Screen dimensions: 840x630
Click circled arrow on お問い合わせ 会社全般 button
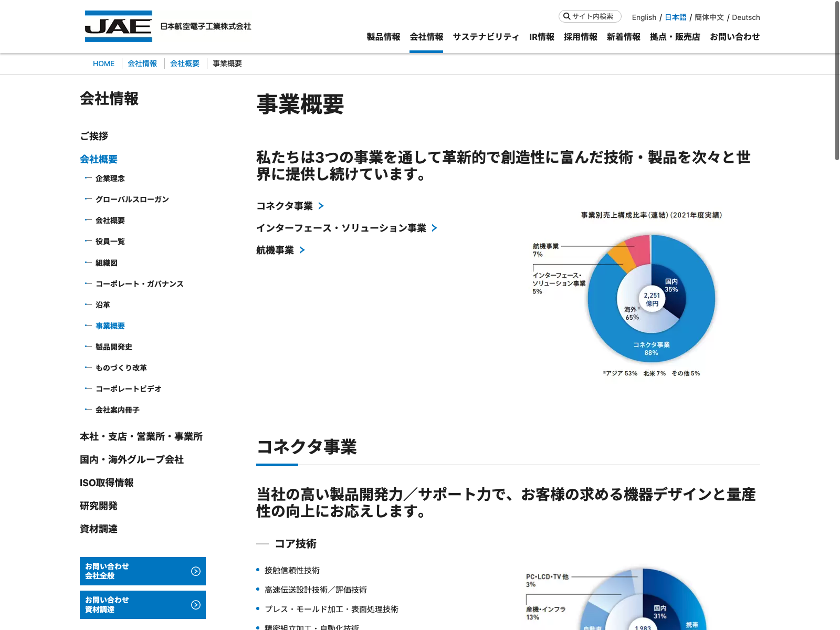[196, 571]
